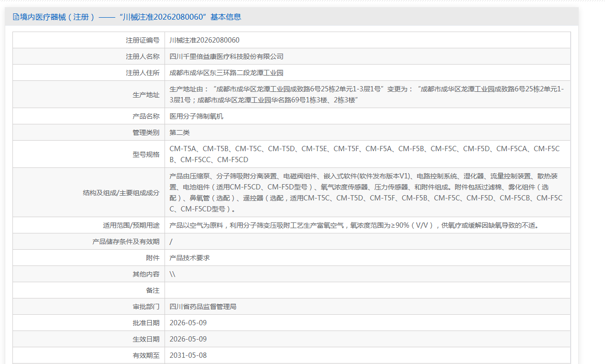Select the structure text beginning '产品由压缩泵'
Image resolution: width=605 pixels, height=364 pixels.
coord(366,193)
